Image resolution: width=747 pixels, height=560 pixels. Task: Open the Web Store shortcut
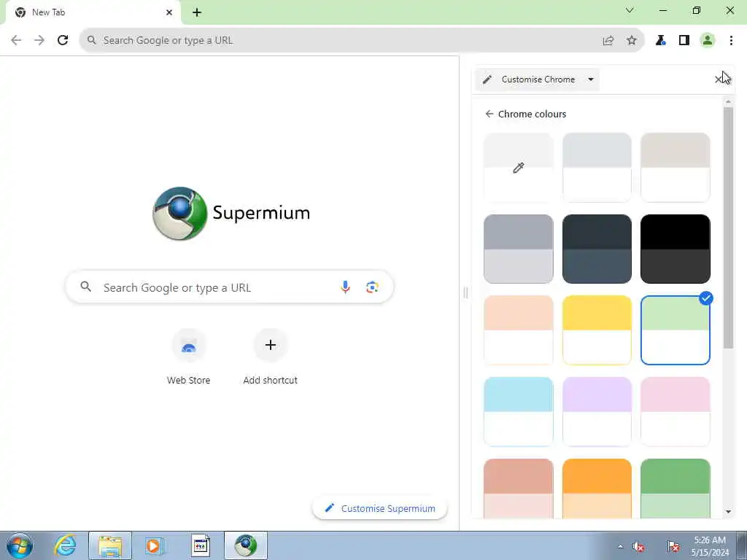189,357
